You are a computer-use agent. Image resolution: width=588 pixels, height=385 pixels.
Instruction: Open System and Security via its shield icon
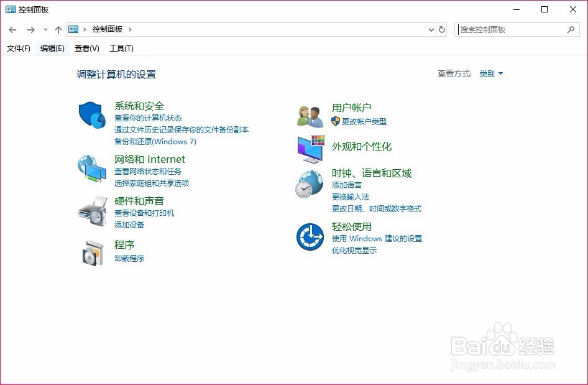[91, 114]
